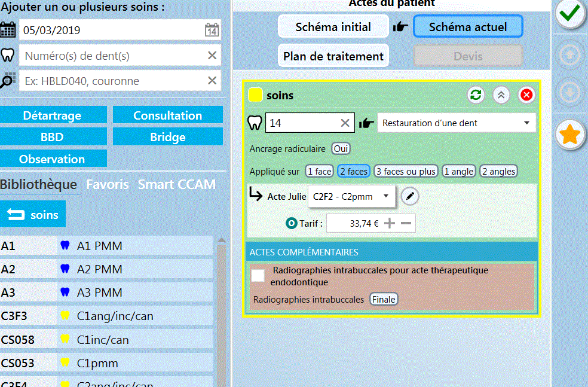This screenshot has height=387, width=588.
Task: Check the Radiographies intrabuccales checkbox
Action: pos(258,276)
